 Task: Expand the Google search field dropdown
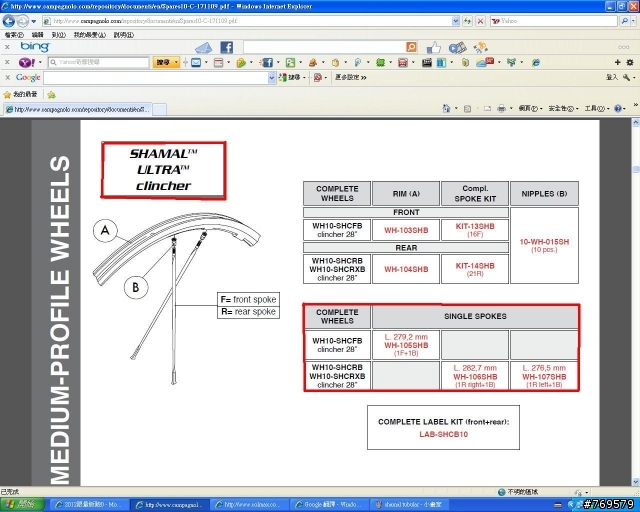tap(272, 78)
